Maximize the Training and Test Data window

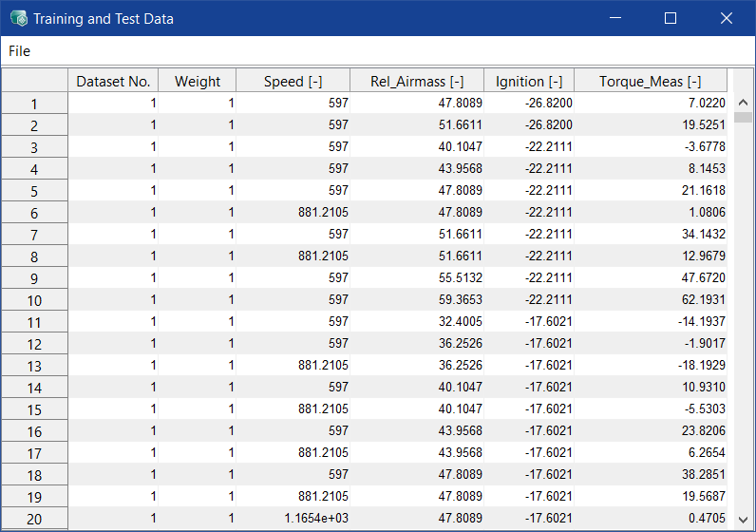671,18
